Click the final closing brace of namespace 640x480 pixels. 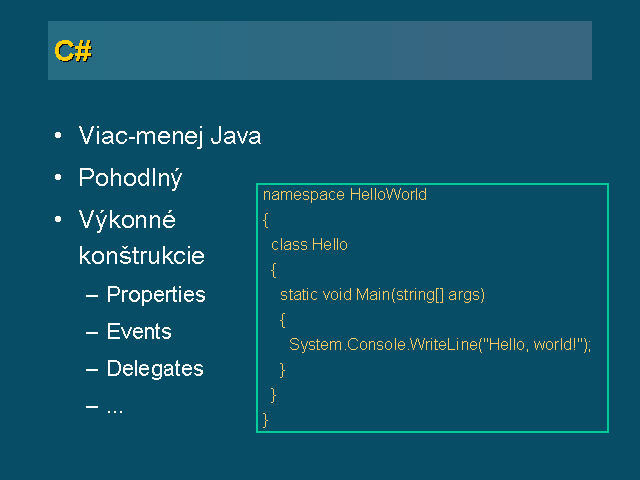[x=266, y=420]
